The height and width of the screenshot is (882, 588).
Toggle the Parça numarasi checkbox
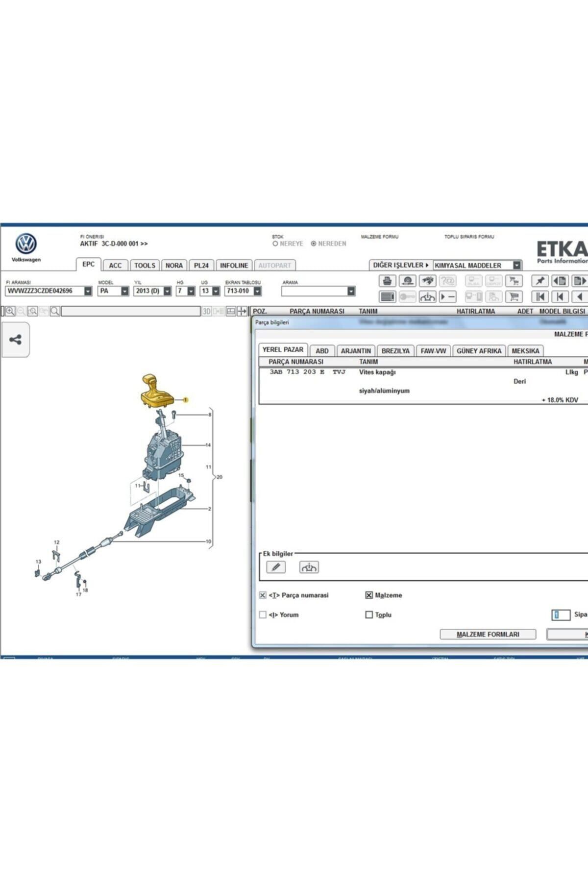pyautogui.click(x=263, y=595)
